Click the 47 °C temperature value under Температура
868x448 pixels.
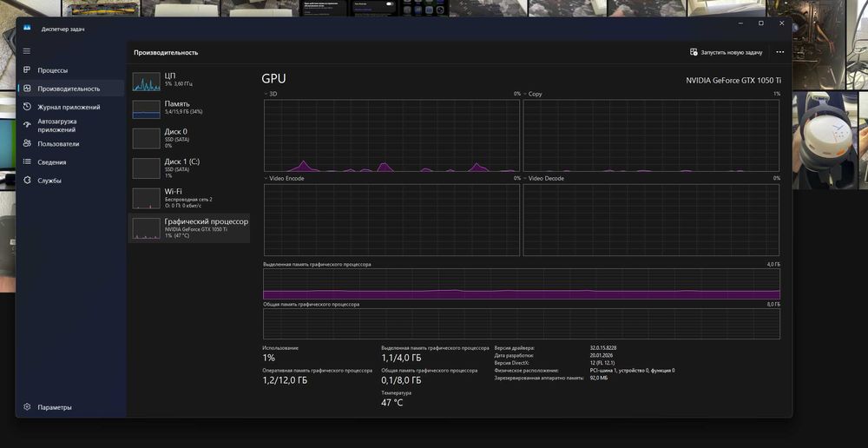[392, 403]
